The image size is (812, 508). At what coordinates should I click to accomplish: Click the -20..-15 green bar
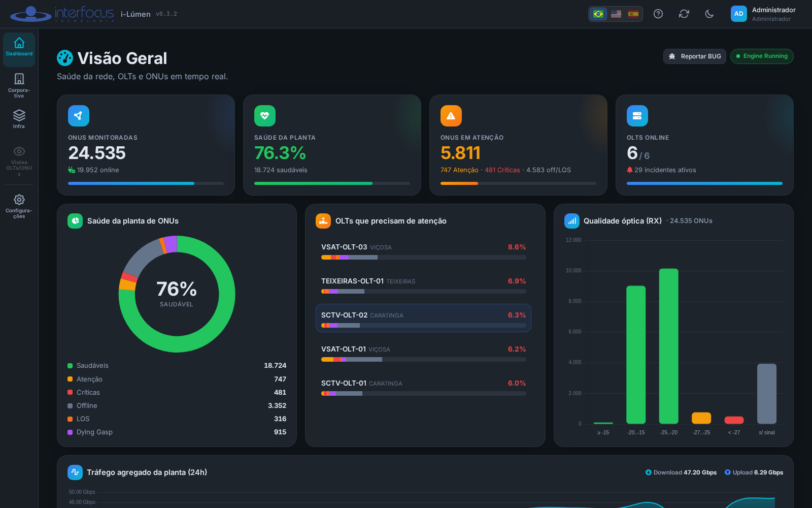[x=636, y=355]
